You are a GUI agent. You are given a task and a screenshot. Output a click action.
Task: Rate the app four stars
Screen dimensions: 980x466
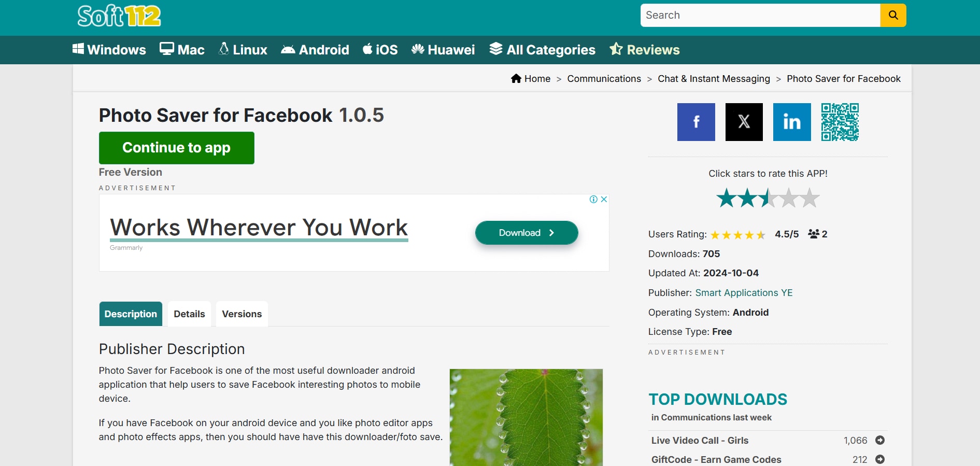point(789,198)
